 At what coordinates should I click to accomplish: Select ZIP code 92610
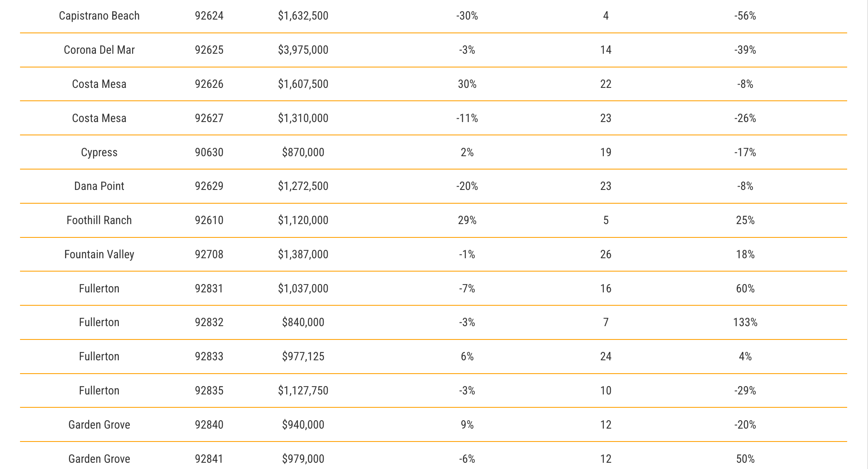(209, 220)
